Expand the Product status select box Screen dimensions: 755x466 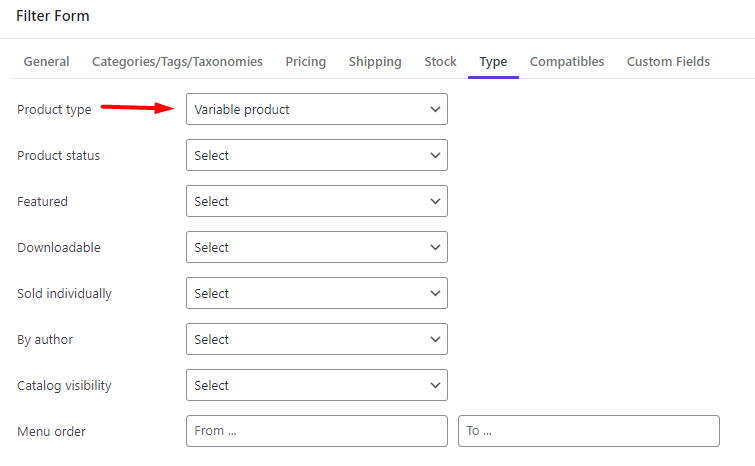317,155
